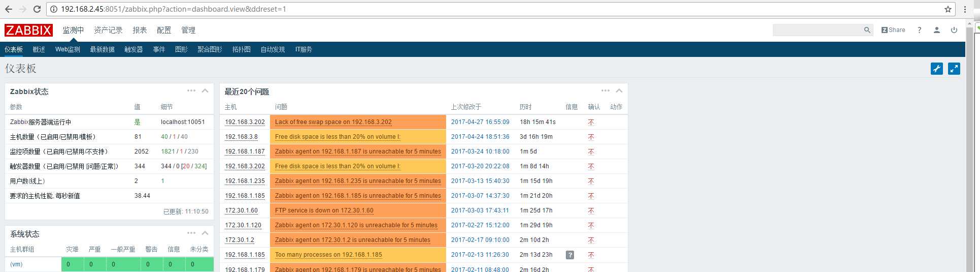The height and width of the screenshot is (272, 980).
Task: Click the host 192.168.1.235 link
Action: (x=245, y=181)
